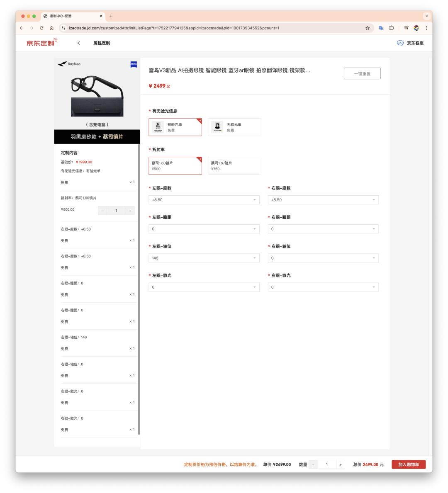Click the media control extension icon
Viewport: 448px width, 493px height.
(406, 28)
